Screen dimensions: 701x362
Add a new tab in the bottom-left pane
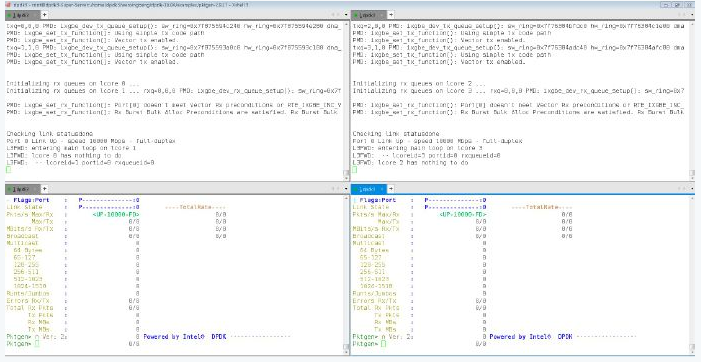click(44, 189)
